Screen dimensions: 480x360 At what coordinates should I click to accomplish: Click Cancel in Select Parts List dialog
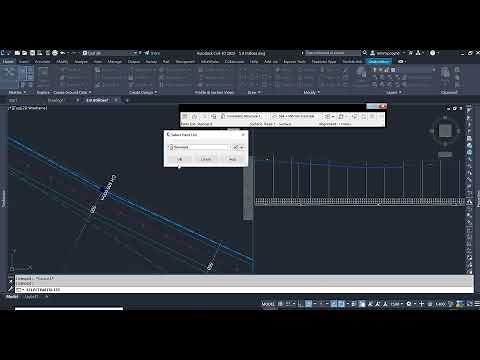click(206, 159)
